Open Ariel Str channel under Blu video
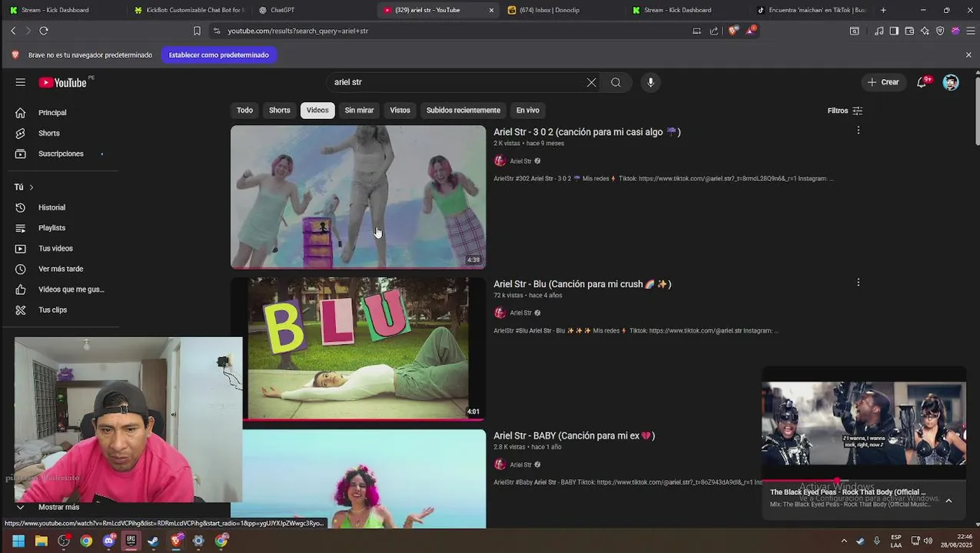The image size is (980, 553). coord(520,313)
